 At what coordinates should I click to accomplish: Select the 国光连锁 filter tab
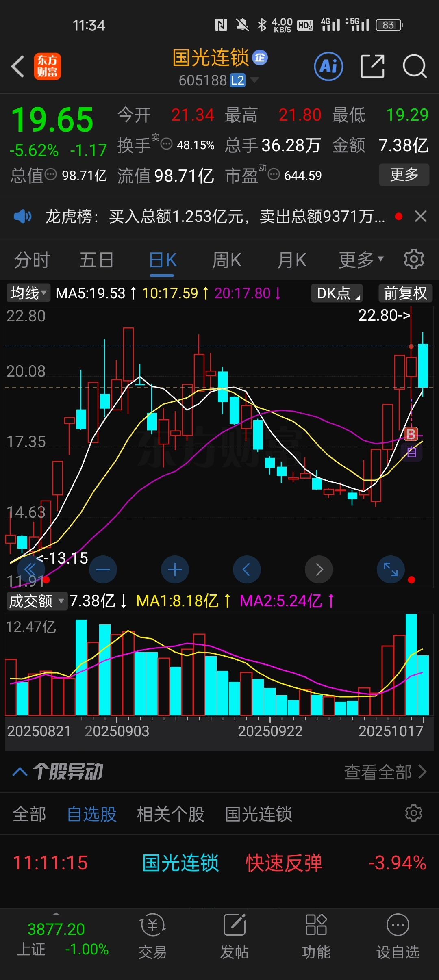(x=259, y=814)
